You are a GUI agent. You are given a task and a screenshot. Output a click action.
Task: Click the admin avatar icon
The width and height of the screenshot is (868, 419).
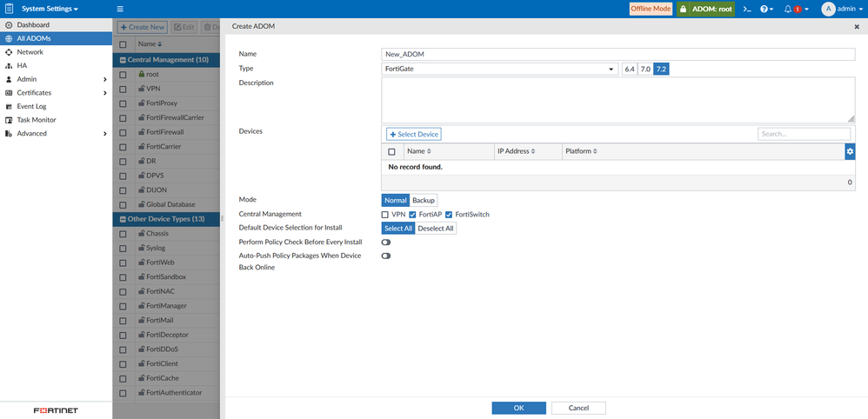tap(828, 9)
